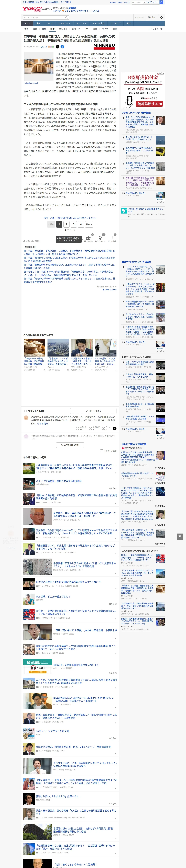Image resolution: width=186 pixels, height=868 pixels.
Task: Go to page 2 of article
Action: click(66, 224)
